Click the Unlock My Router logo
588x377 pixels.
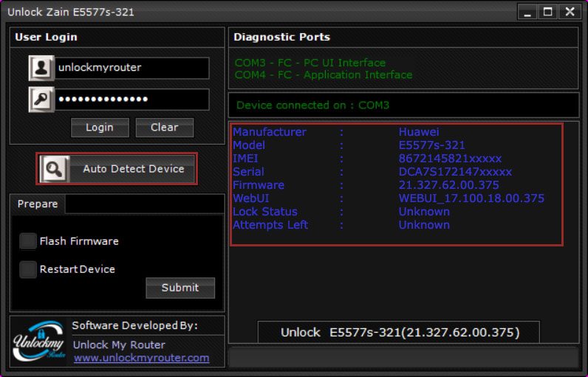click(x=39, y=342)
